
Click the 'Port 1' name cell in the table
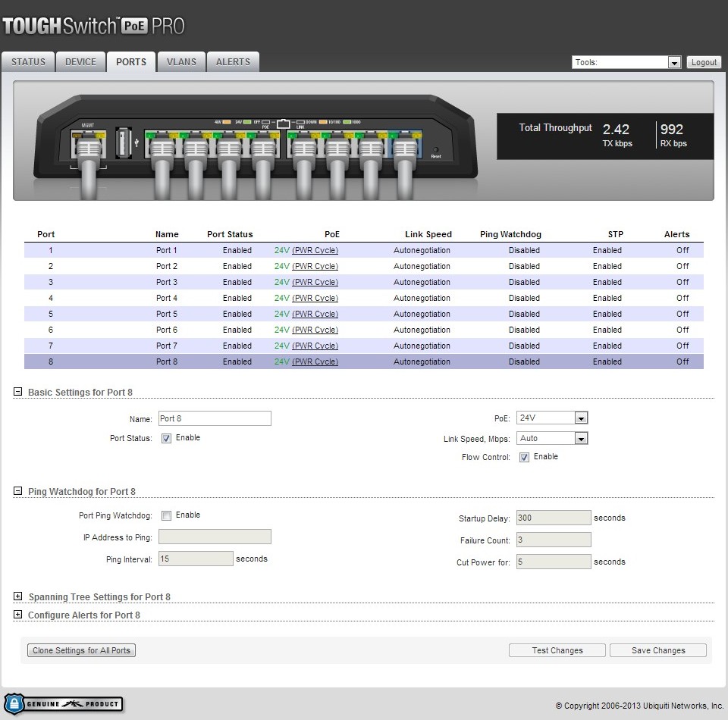click(167, 251)
